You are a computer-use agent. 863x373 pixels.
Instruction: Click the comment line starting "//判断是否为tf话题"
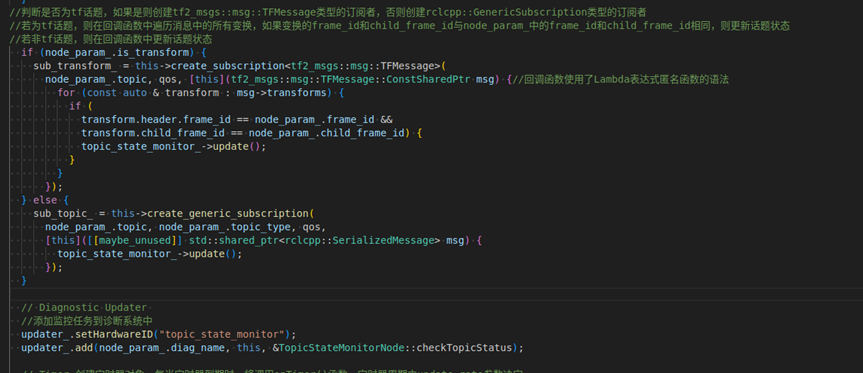pos(328,12)
